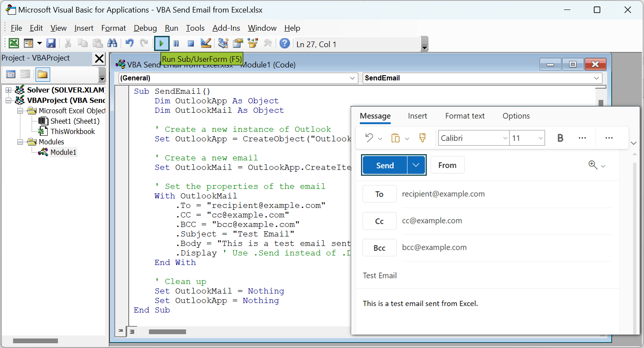Toggle bold formatting for the email text
Viewport: 644px width, 348px height.
pyautogui.click(x=560, y=137)
